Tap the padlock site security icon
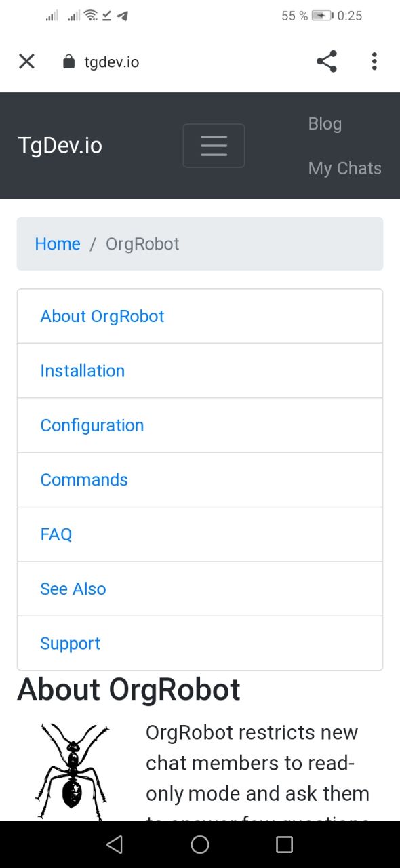 68,62
